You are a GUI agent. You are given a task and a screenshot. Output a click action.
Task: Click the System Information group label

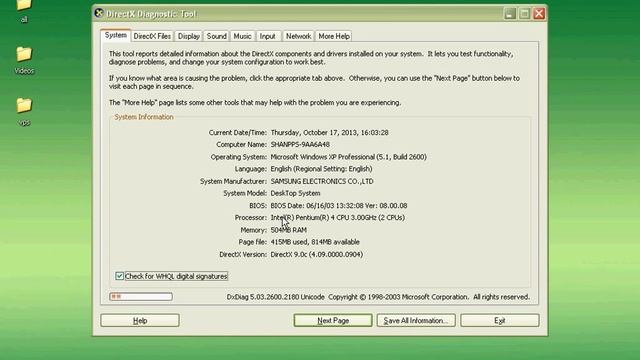point(144,117)
